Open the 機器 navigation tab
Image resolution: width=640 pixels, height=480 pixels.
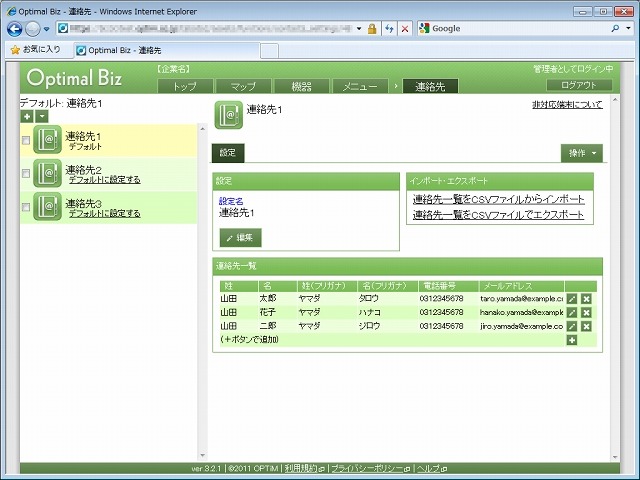coord(302,86)
